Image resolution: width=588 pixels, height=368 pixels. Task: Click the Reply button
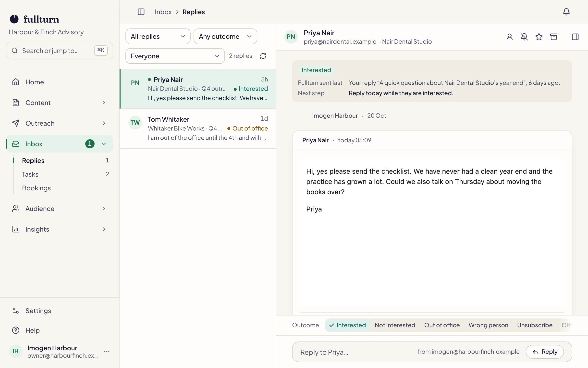[545, 352]
